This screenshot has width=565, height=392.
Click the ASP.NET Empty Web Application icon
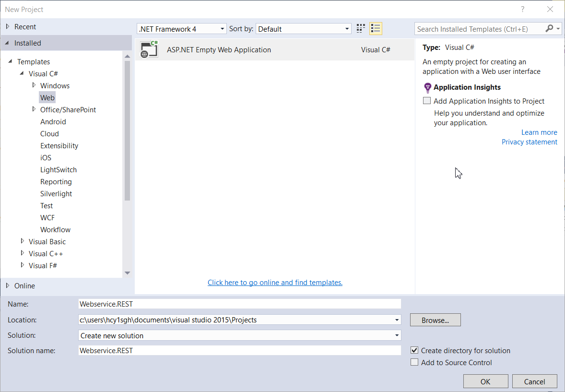point(149,49)
